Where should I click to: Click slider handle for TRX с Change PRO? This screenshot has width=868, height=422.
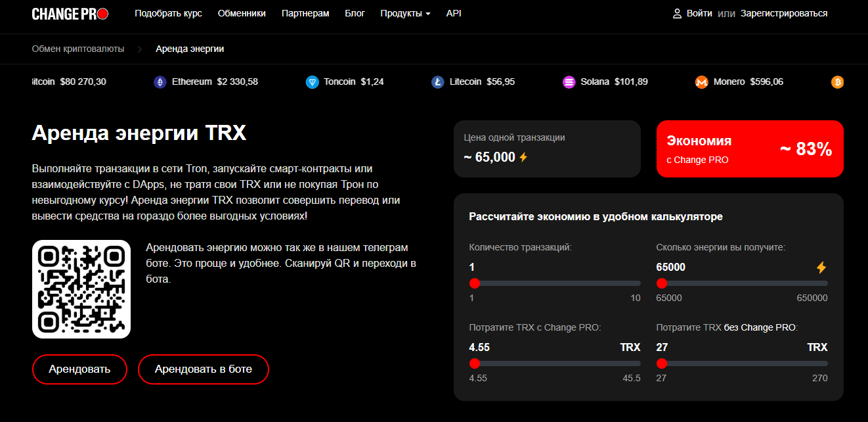(475, 363)
